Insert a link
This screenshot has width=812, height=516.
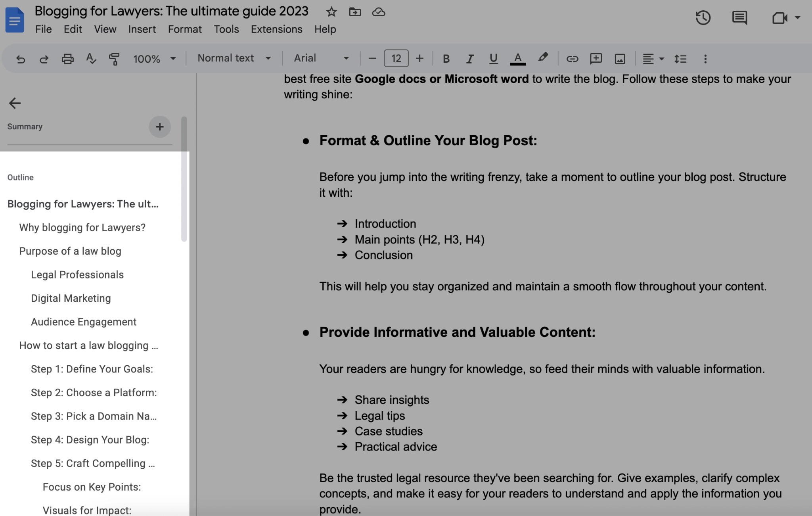coord(572,59)
